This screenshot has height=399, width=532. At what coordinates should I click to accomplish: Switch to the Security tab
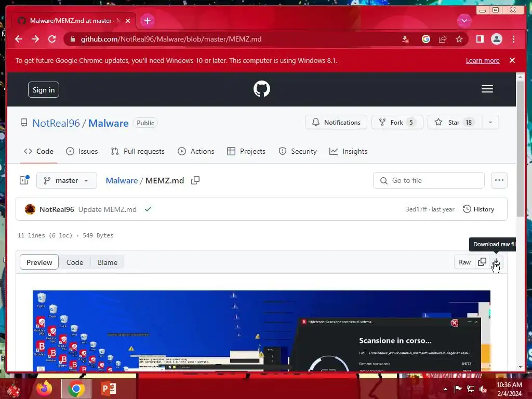pos(298,151)
